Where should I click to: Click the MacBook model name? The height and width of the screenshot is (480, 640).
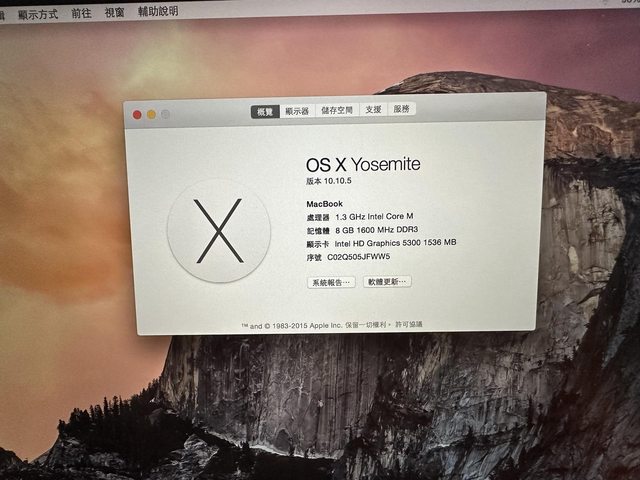pyautogui.click(x=324, y=204)
